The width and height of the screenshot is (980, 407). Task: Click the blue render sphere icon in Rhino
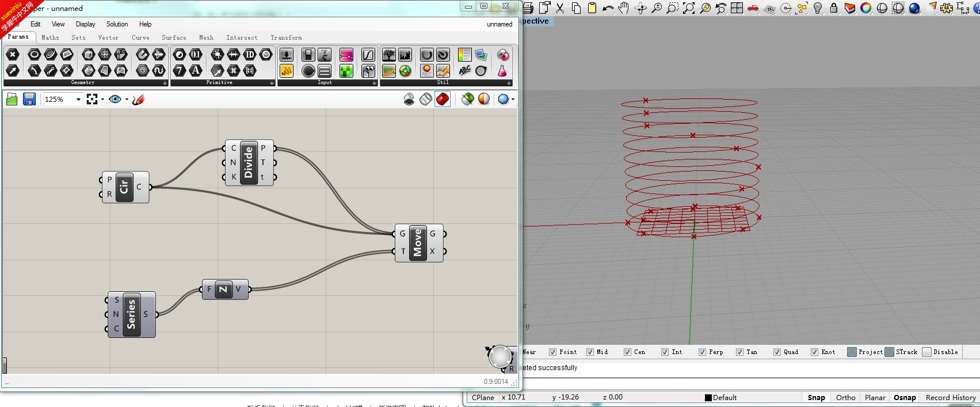pyautogui.click(x=914, y=8)
